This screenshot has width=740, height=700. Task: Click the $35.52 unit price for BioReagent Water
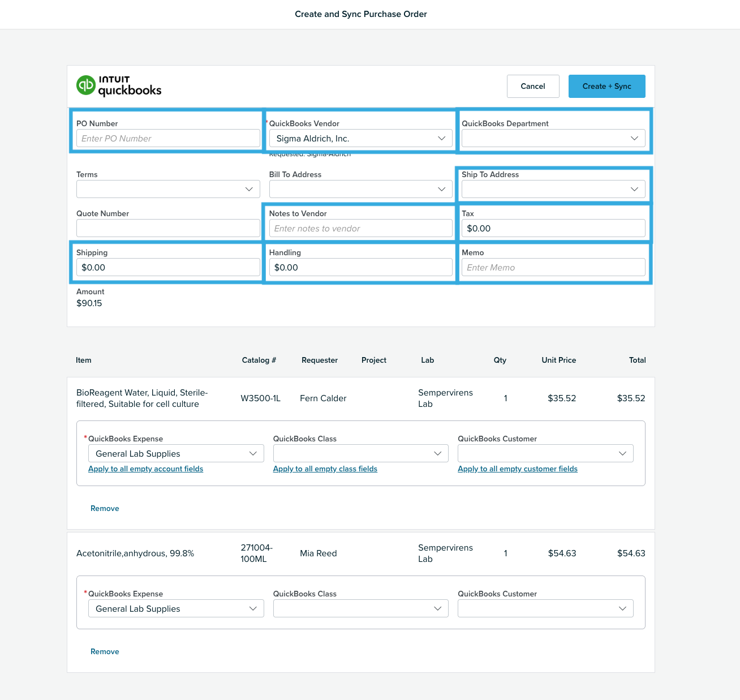562,398
